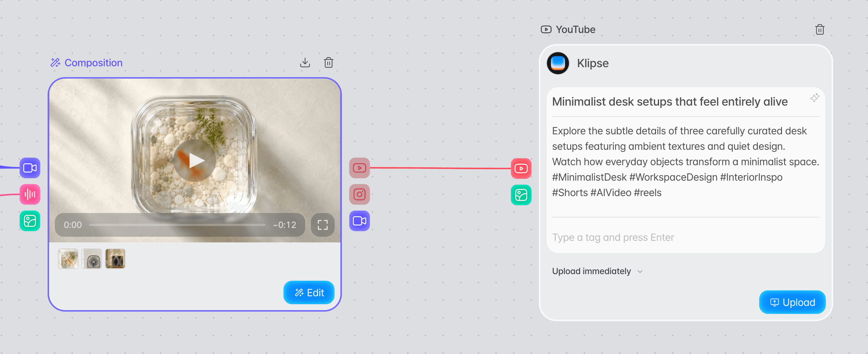The width and height of the screenshot is (868, 354).
Task: Generate title with AI sparkle icon
Action: click(x=814, y=98)
